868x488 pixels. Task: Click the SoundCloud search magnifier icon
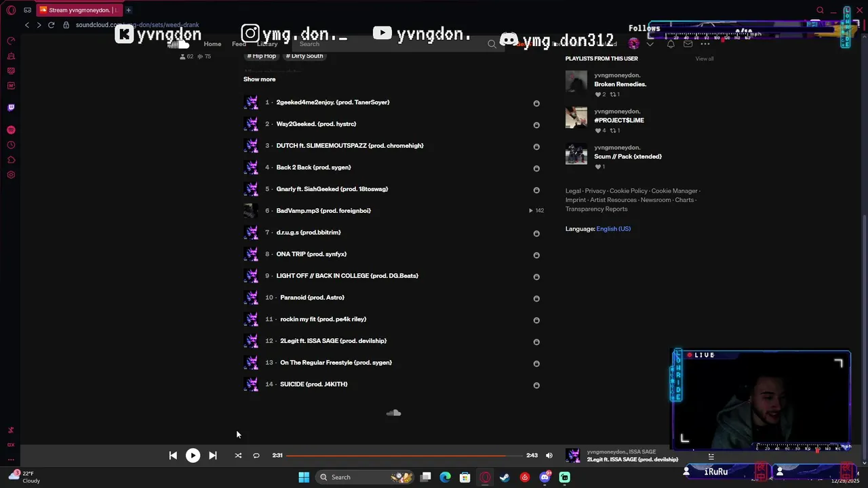tap(492, 44)
